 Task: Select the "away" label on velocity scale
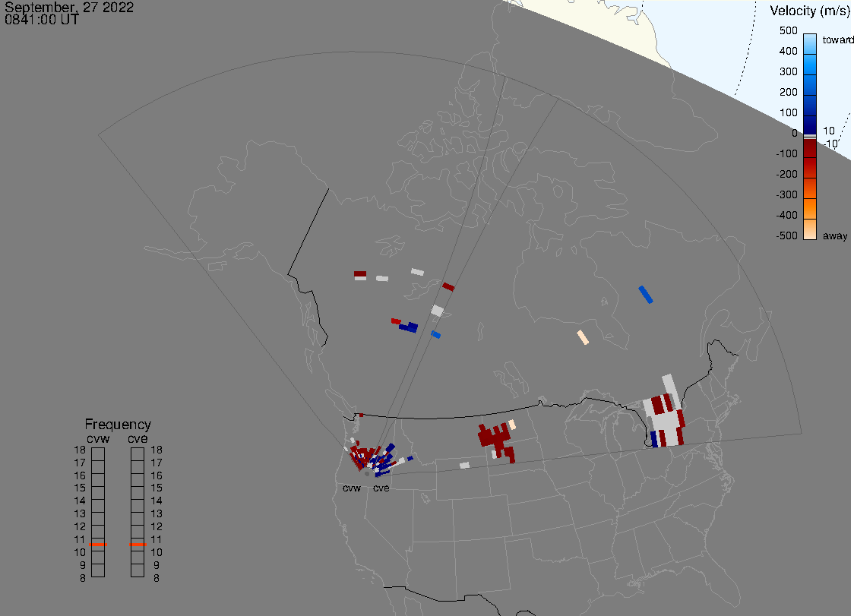(x=835, y=235)
